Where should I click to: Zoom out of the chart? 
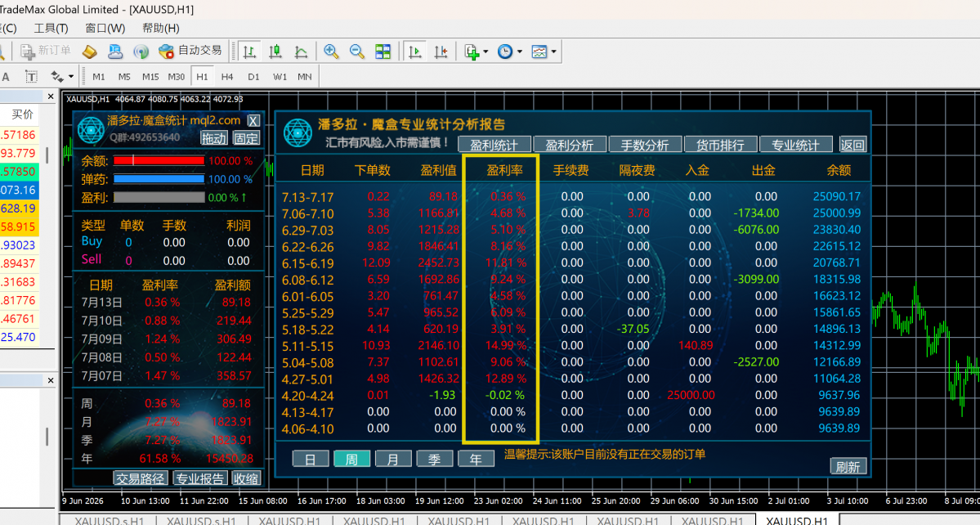pos(357,52)
